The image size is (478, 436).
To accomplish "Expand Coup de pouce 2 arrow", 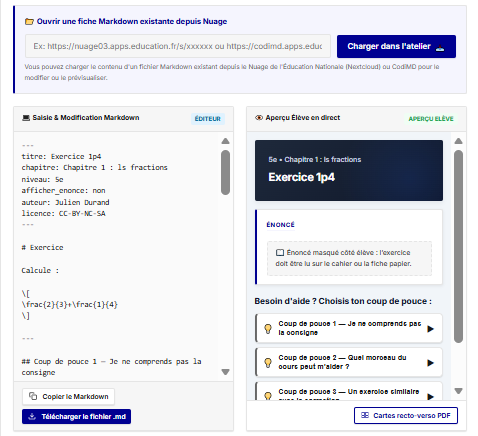I will [x=430, y=363].
